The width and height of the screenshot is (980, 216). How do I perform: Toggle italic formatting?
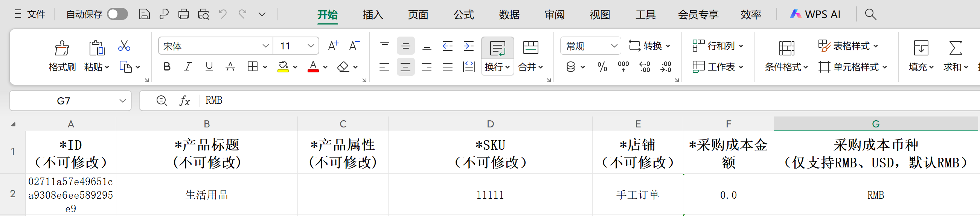click(x=187, y=67)
